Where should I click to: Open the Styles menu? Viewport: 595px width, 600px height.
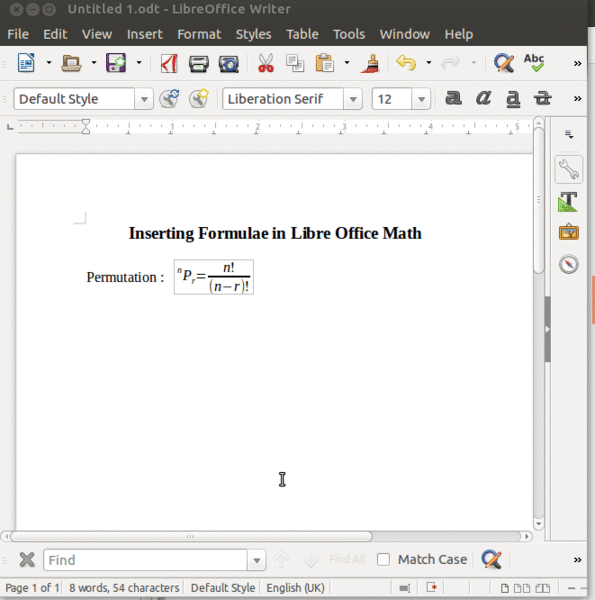pos(253,34)
